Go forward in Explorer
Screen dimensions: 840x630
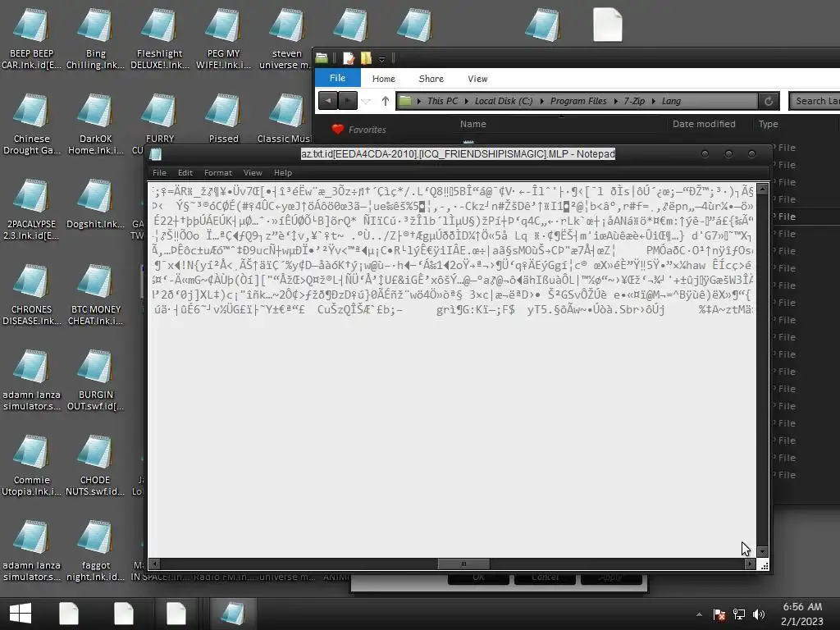(x=348, y=100)
